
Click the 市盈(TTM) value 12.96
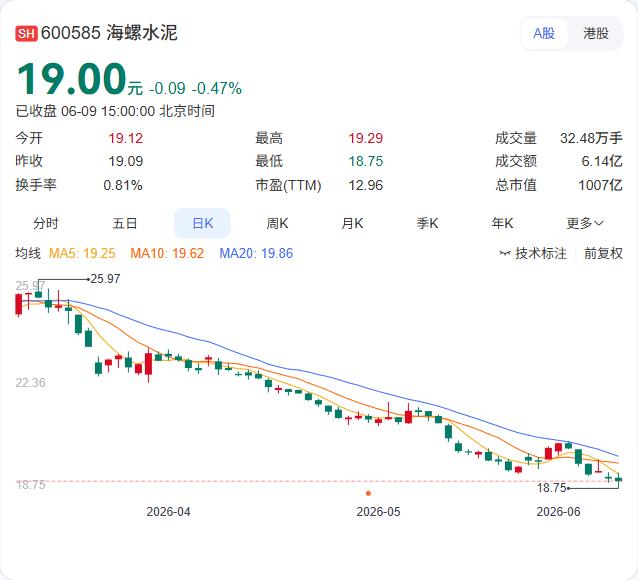365,186
